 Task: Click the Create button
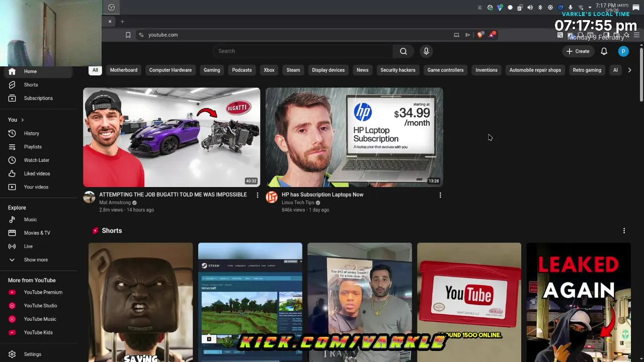(578, 51)
